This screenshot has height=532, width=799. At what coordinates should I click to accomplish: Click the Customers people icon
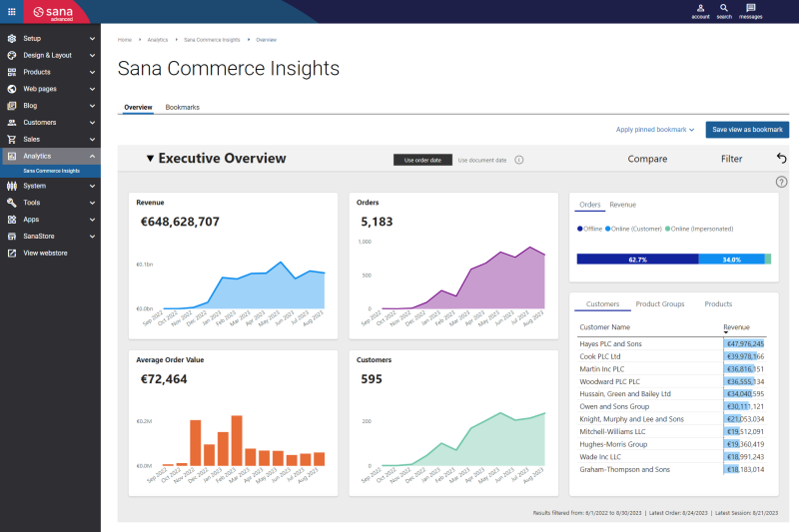point(12,122)
